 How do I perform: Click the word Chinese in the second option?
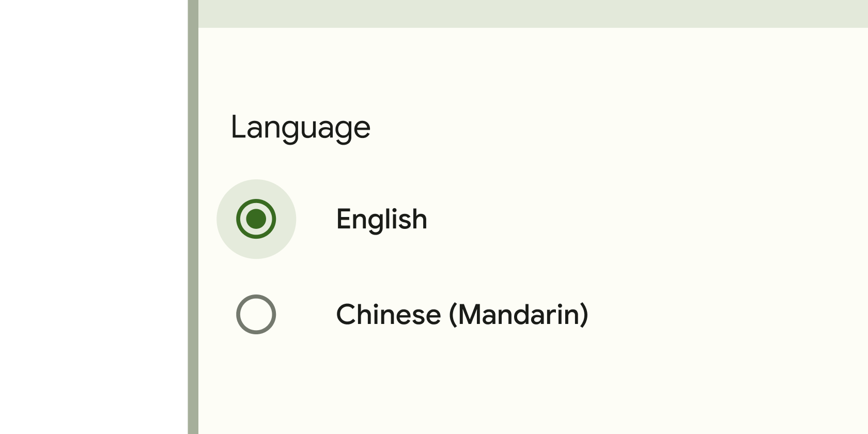click(389, 314)
